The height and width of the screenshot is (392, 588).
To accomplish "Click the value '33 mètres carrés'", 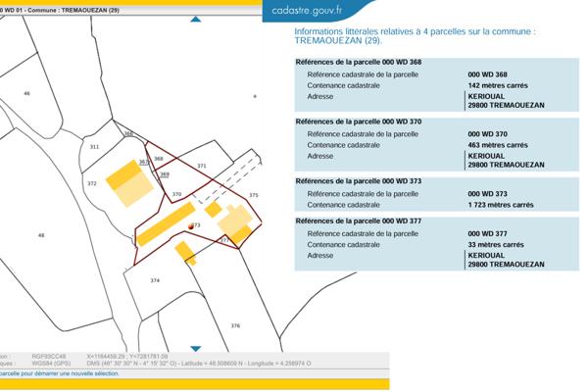I will (x=496, y=245).
